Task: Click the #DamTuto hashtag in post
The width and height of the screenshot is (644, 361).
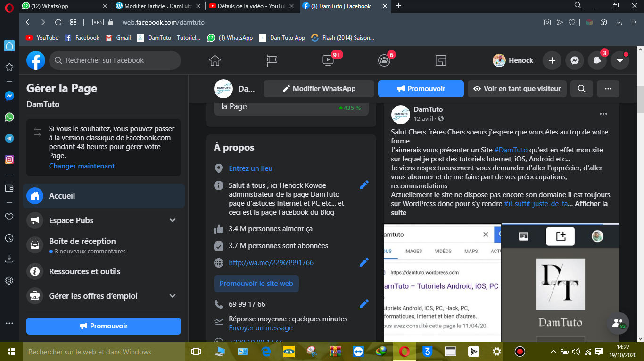Action: pyautogui.click(x=511, y=150)
